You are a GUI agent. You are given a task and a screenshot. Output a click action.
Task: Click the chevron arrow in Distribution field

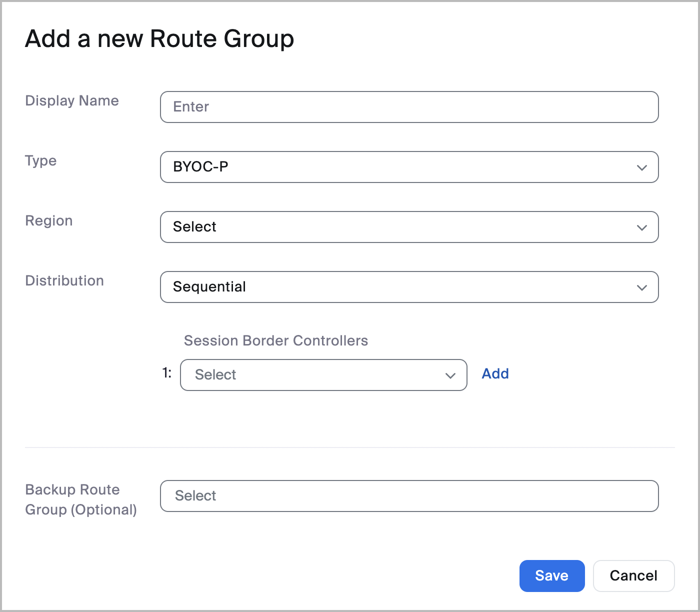(642, 287)
